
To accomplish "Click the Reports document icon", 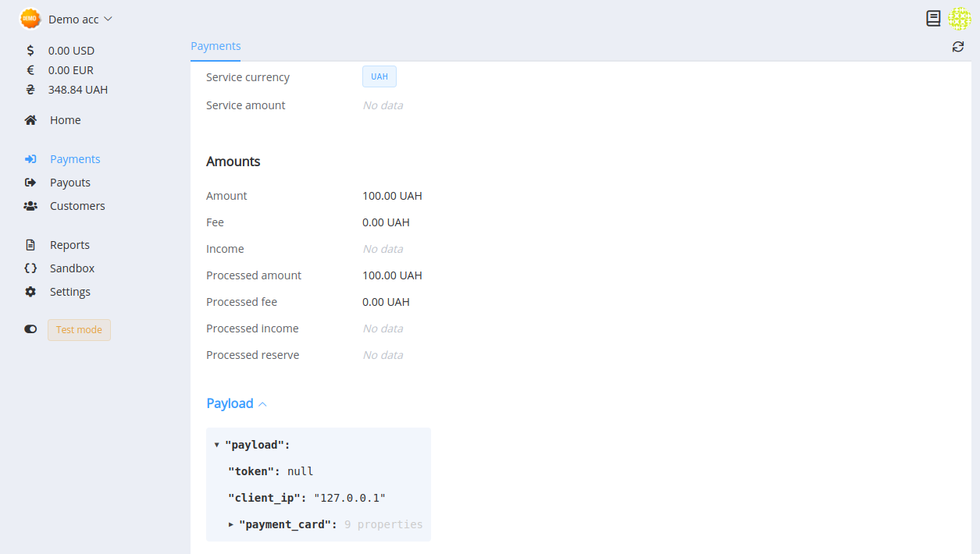I will [30, 244].
